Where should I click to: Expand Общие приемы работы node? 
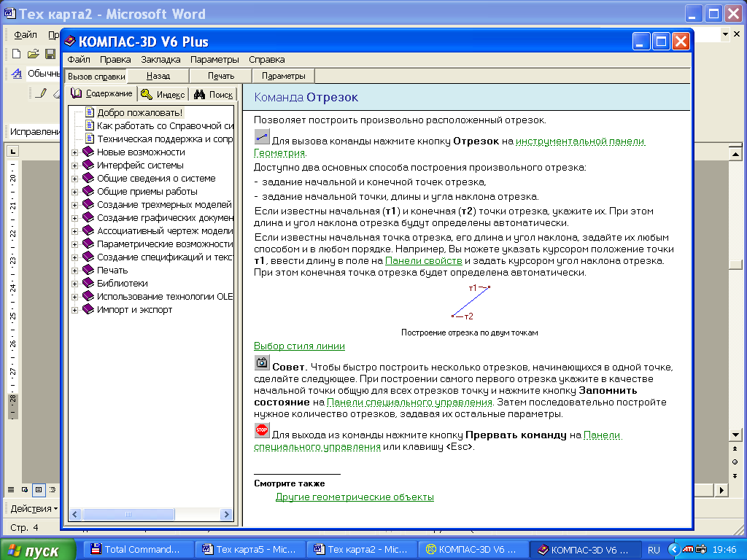click(75, 192)
